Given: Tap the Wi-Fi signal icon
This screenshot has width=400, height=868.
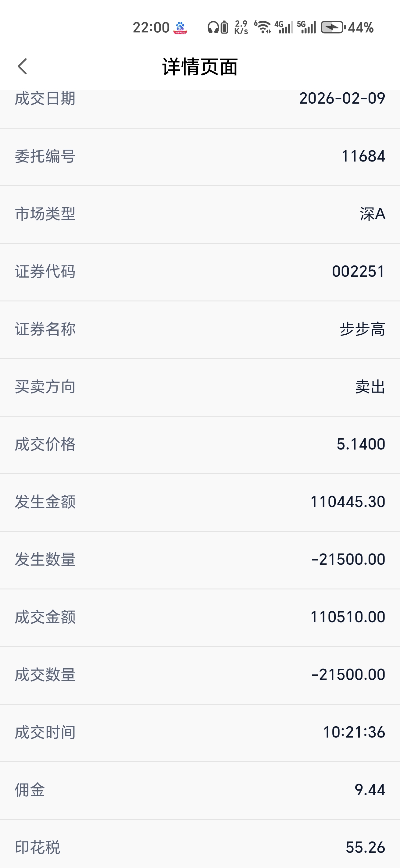Looking at the screenshot, I should tap(262, 27).
